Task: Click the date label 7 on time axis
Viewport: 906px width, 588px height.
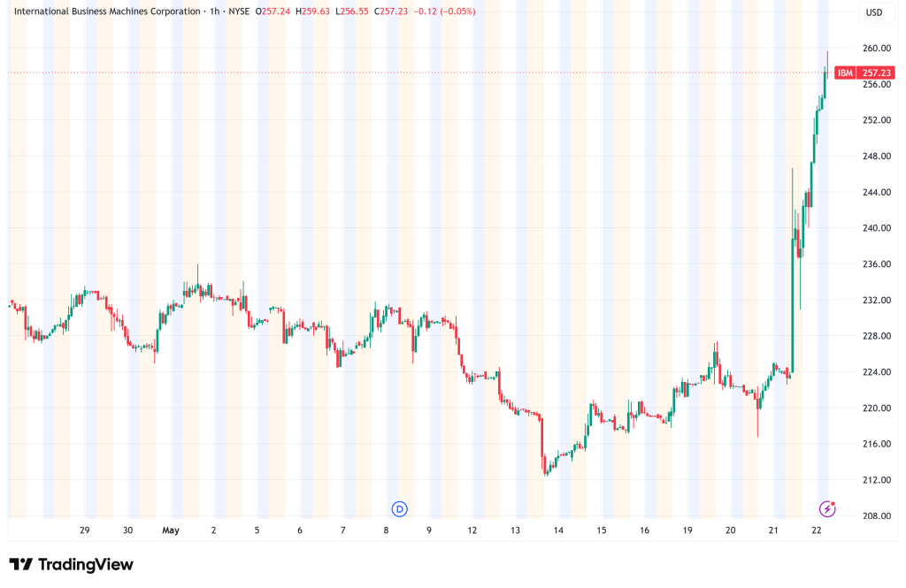Action: tap(343, 531)
